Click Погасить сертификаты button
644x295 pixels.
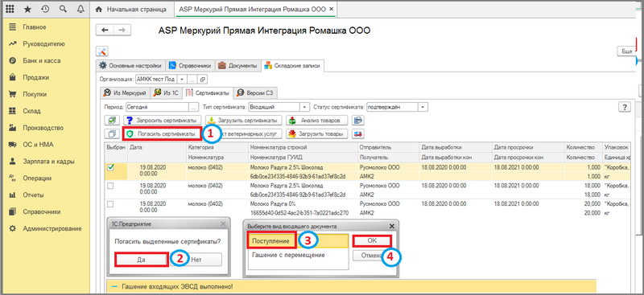pyautogui.click(x=163, y=133)
